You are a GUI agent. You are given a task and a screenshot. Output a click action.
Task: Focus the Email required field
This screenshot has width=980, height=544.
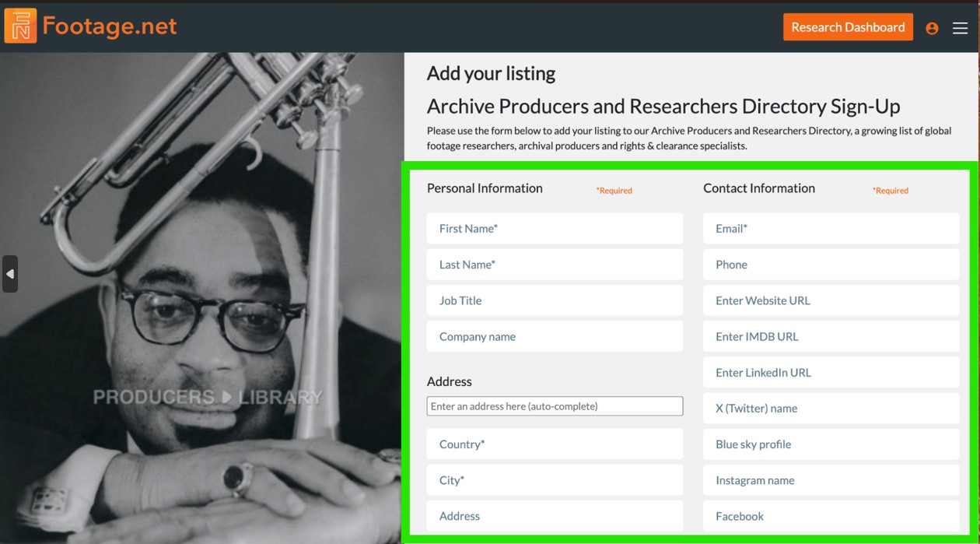(x=831, y=229)
